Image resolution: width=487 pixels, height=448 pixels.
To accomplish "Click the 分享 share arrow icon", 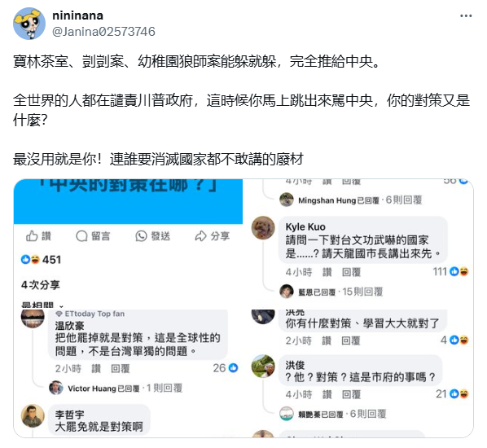I will click(200, 236).
